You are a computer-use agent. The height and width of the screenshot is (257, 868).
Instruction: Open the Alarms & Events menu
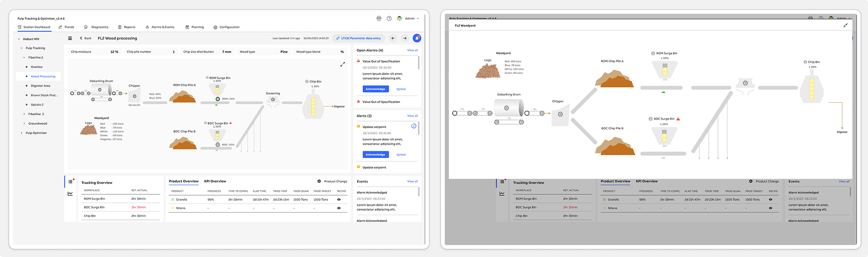click(x=160, y=27)
